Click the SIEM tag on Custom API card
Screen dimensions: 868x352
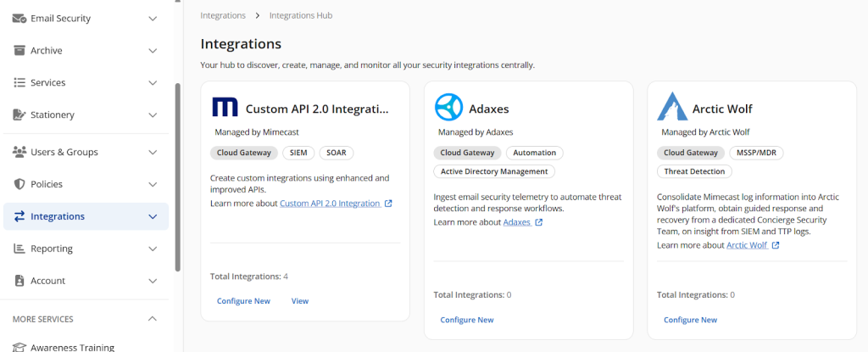[x=299, y=153]
